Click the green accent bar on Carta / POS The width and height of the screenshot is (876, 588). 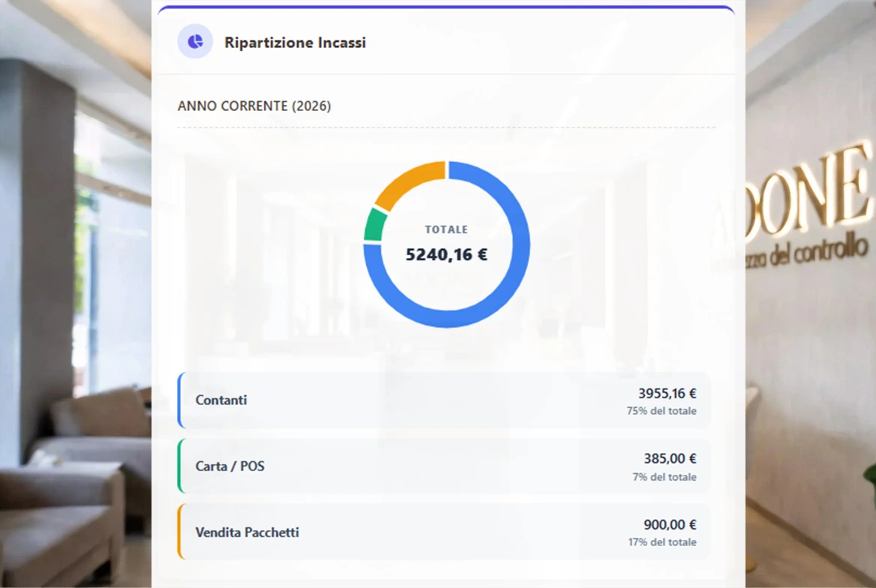point(179,466)
